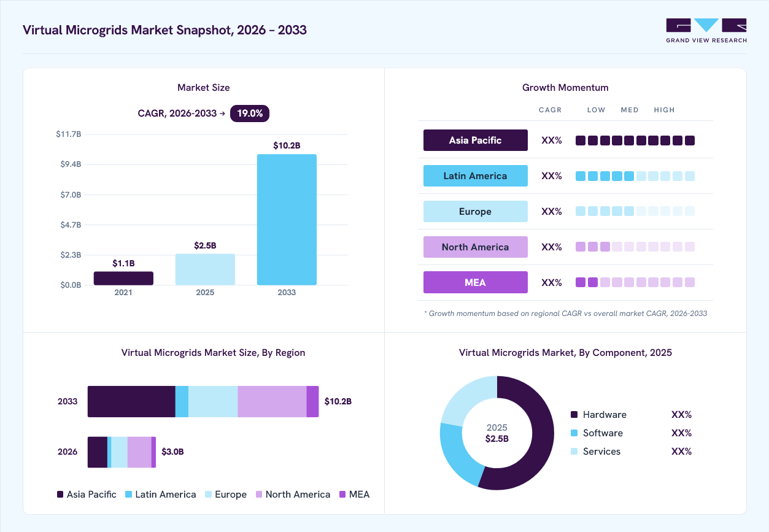The image size is (769, 532).
Task: Click the Software legend swatch
Action: [x=574, y=433]
